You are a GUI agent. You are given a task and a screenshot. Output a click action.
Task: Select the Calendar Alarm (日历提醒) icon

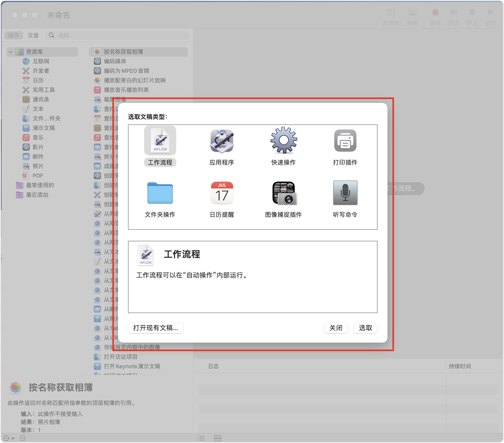click(x=222, y=193)
